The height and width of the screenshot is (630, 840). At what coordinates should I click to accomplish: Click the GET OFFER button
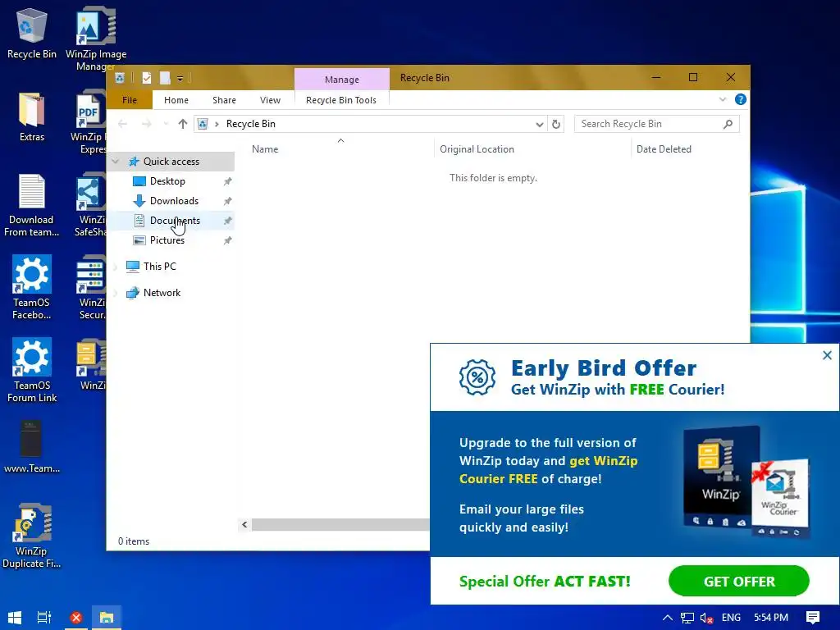coord(739,582)
